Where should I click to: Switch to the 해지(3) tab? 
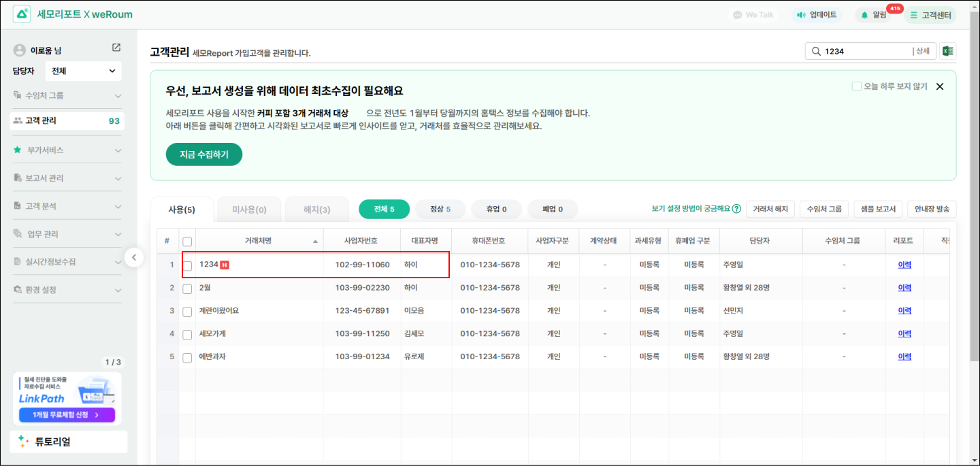click(x=316, y=210)
